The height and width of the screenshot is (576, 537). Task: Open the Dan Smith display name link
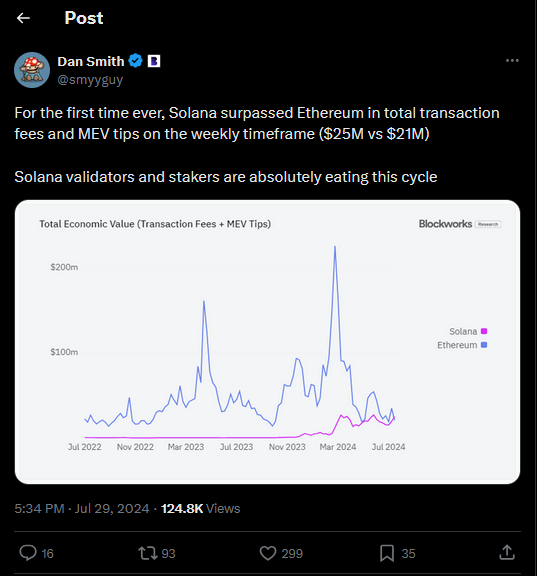[x=91, y=61]
